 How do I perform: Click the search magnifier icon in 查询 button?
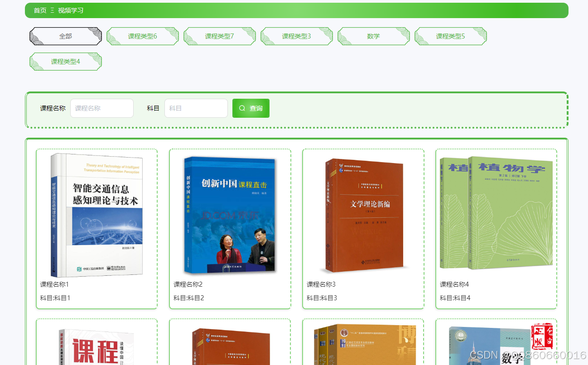coord(242,108)
